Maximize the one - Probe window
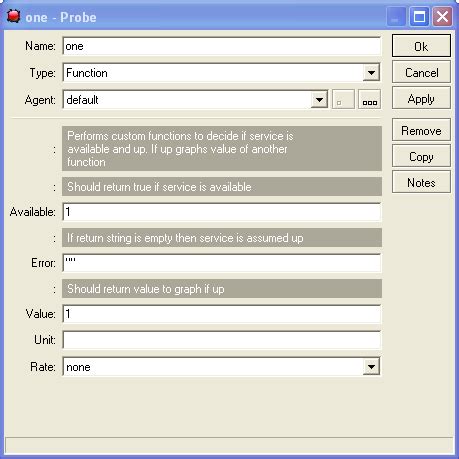The image size is (459, 459). pyautogui.click(x=419, y=16)
